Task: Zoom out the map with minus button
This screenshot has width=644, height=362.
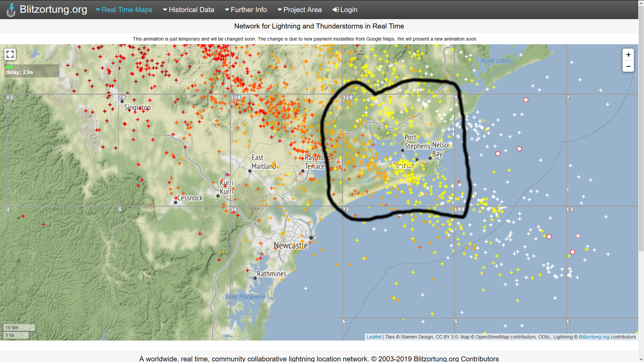Action: coord(628,66)
